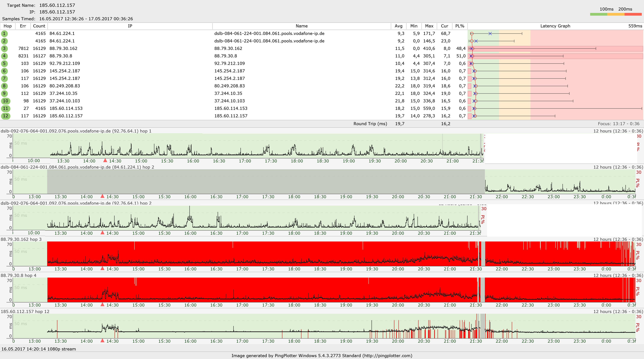The width and height of the screenshot is (644, 359).
Task: Select the hop 11 circle icon
Action: 5,108
